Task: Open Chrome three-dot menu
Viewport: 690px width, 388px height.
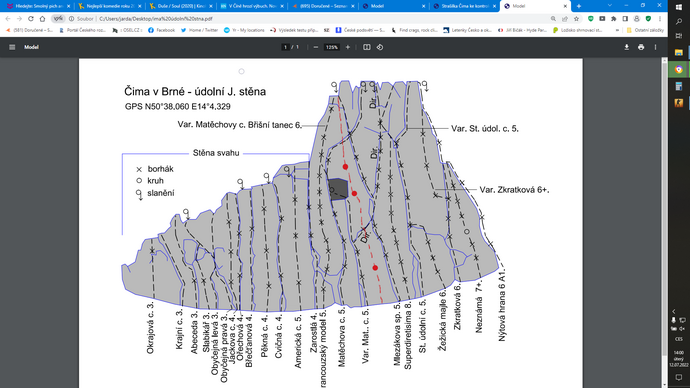Action: click(660, 19)
